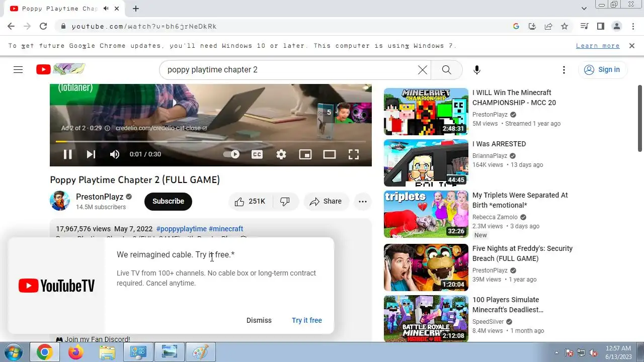Screen dimensions: 644x362
Task: Open Five Nights at Freddy's video thumbnail
Action: (426, 267)
